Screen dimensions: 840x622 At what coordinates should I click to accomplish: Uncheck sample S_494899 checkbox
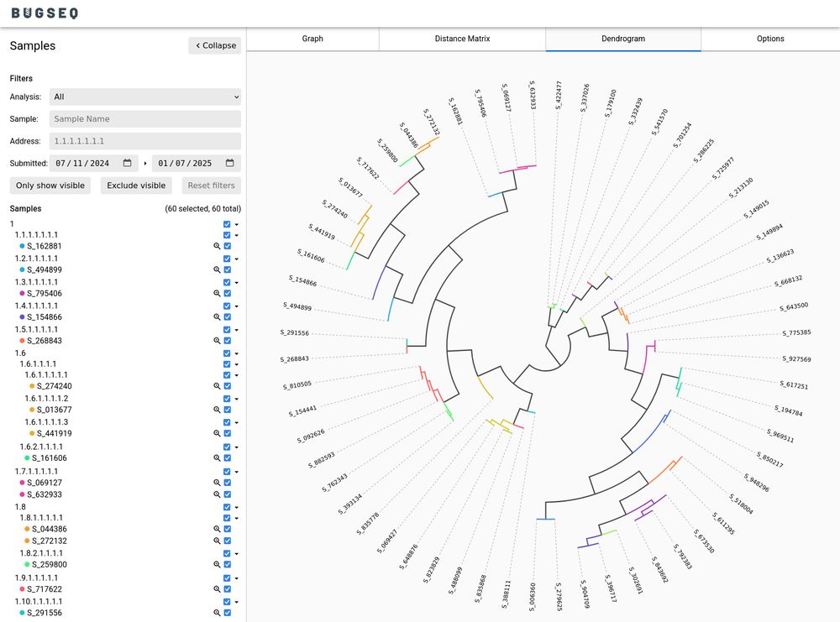pos(227,269)
